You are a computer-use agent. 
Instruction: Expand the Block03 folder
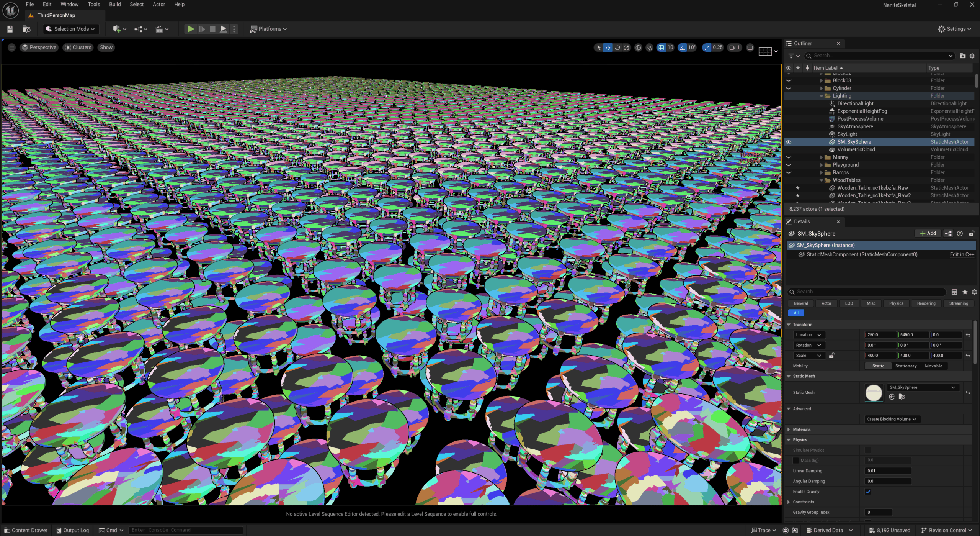coord(821,81)
